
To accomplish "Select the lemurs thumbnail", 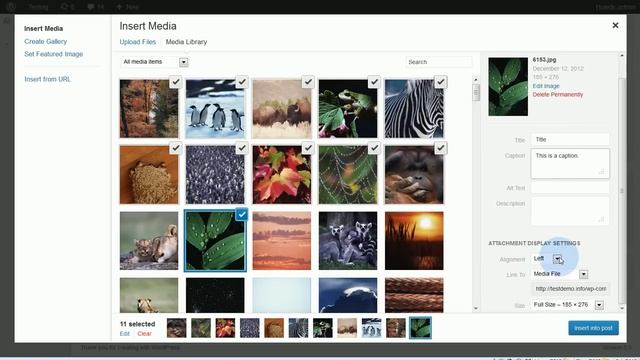I will 348,241.
